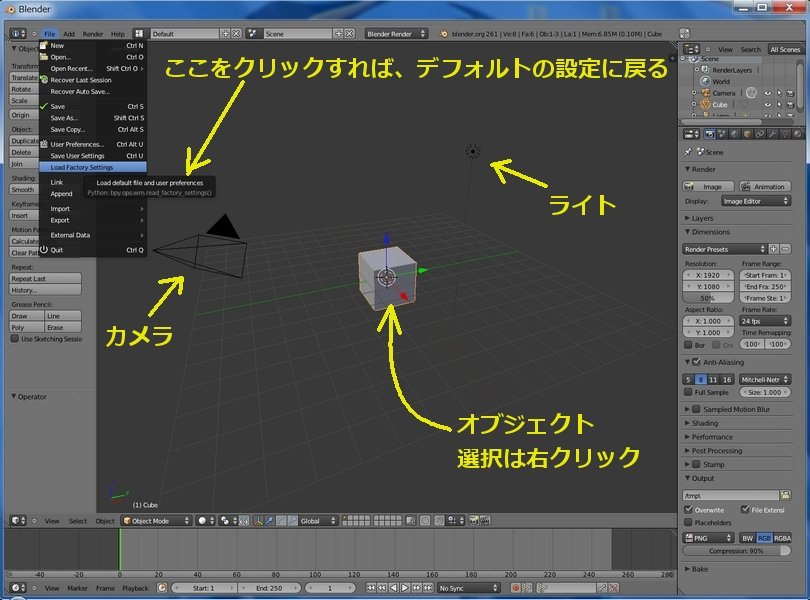Click the translate manipulator arrow icon
Viewport: 810px width, 600px height.
[270, 521]
